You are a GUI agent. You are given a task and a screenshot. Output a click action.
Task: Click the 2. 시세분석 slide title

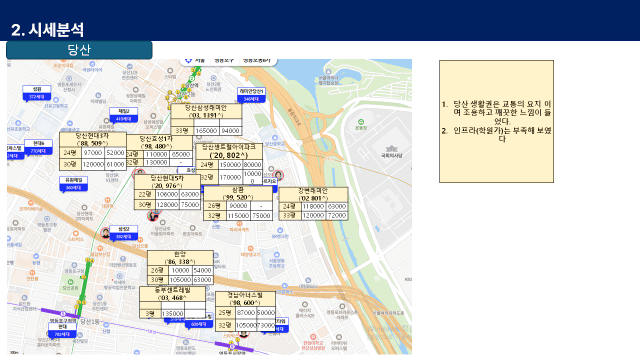[x=47, y=29]
